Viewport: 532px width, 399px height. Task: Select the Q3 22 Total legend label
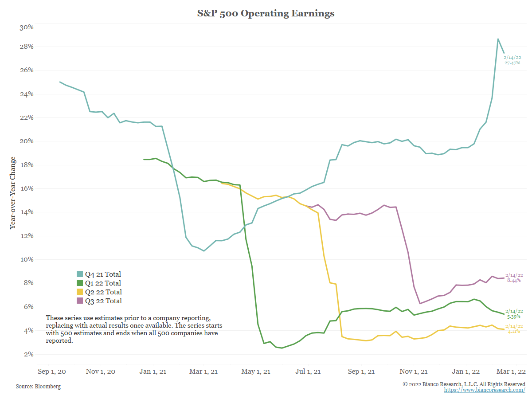point(103,301)
